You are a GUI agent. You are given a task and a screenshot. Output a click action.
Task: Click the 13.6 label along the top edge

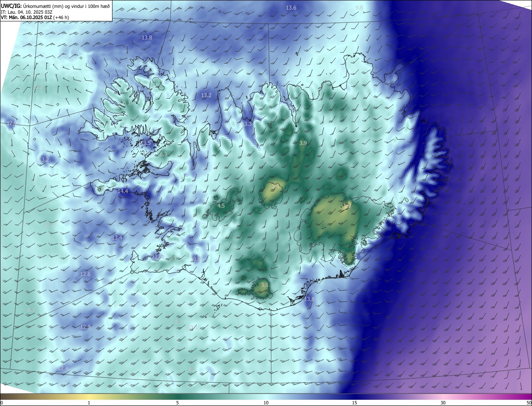[291, 8]
